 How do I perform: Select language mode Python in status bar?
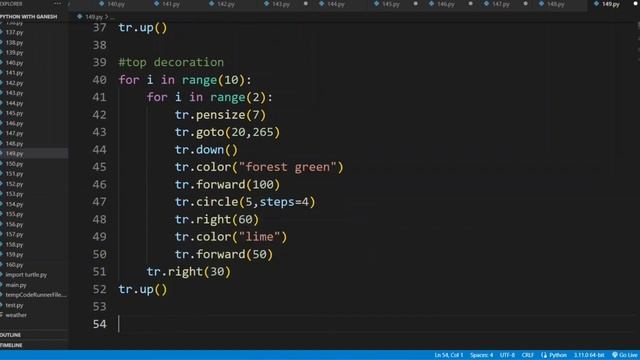coord(558,355)
